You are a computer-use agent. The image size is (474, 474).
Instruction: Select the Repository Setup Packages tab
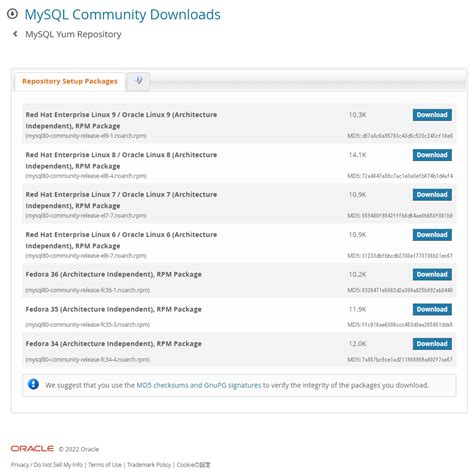(x=70, y=81)
